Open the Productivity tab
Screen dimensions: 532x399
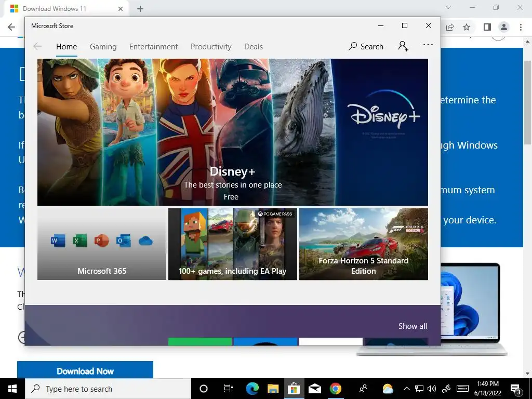click(211, 46)
